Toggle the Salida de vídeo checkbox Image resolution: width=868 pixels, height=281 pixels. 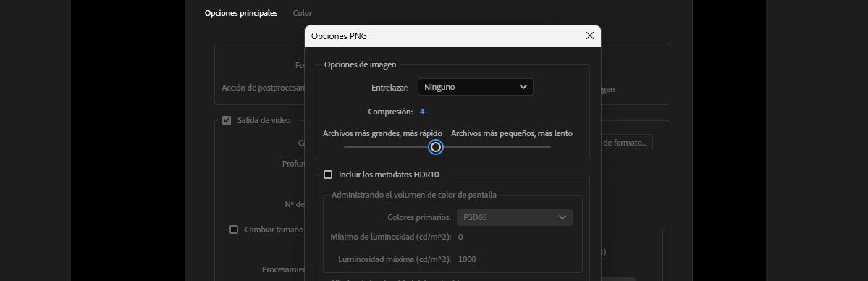pyautogui.click(x=227, y=120)
